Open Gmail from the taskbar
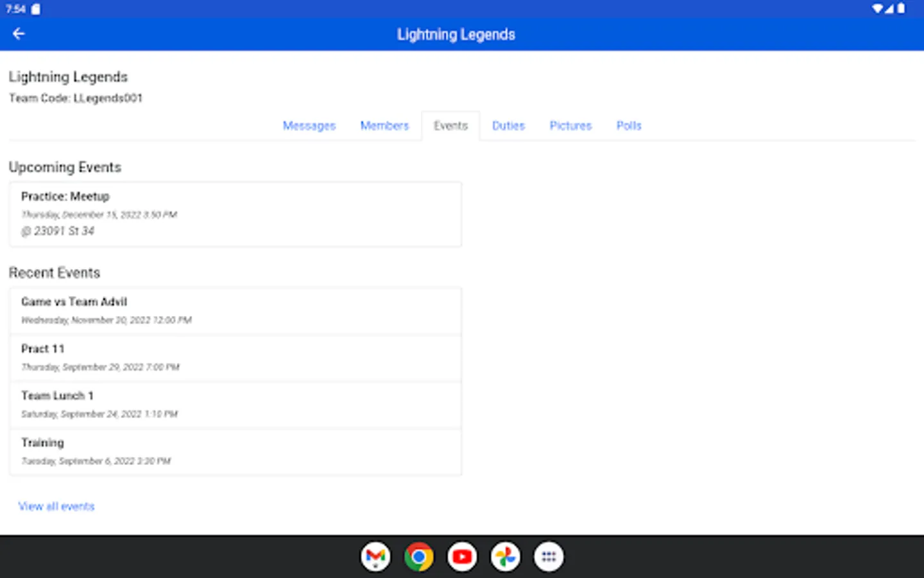The width and height of the screenshot is (924, 578). coord(375,557)
